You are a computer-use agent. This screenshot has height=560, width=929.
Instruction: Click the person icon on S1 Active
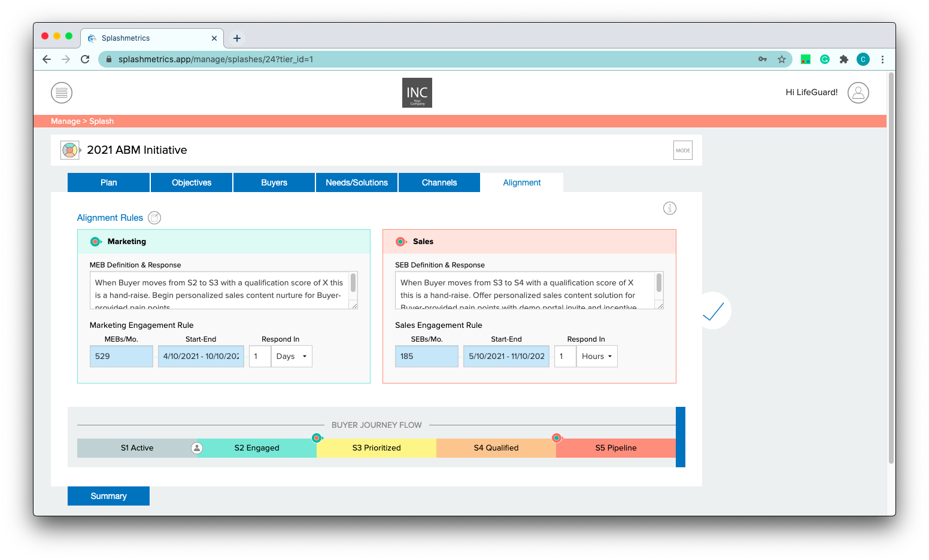click(197, 448)
